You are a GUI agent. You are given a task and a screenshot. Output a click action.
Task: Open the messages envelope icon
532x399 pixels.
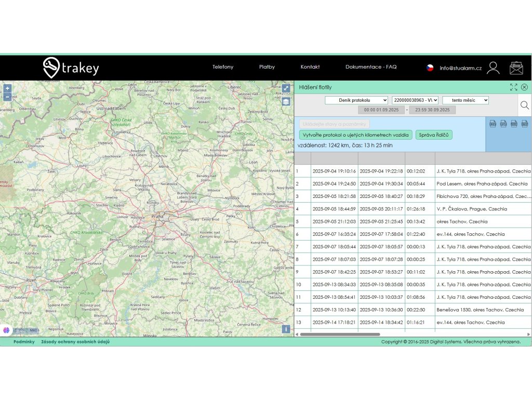coord(516,68)
